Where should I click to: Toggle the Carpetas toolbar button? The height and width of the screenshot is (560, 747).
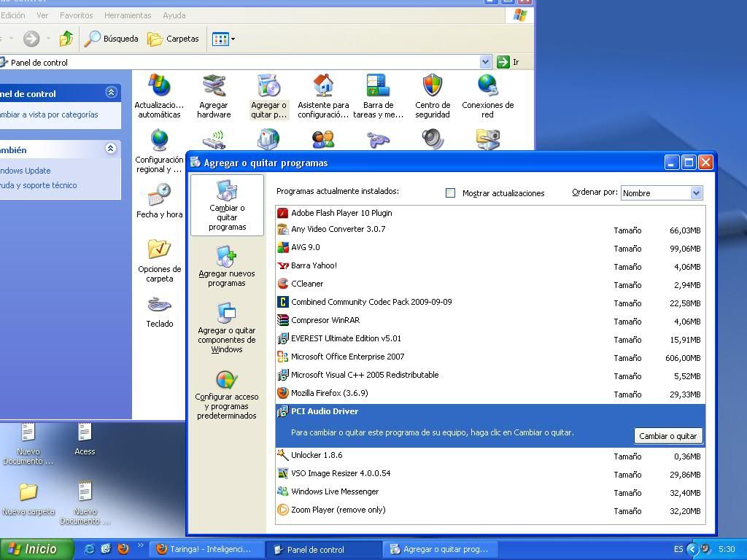173,39
